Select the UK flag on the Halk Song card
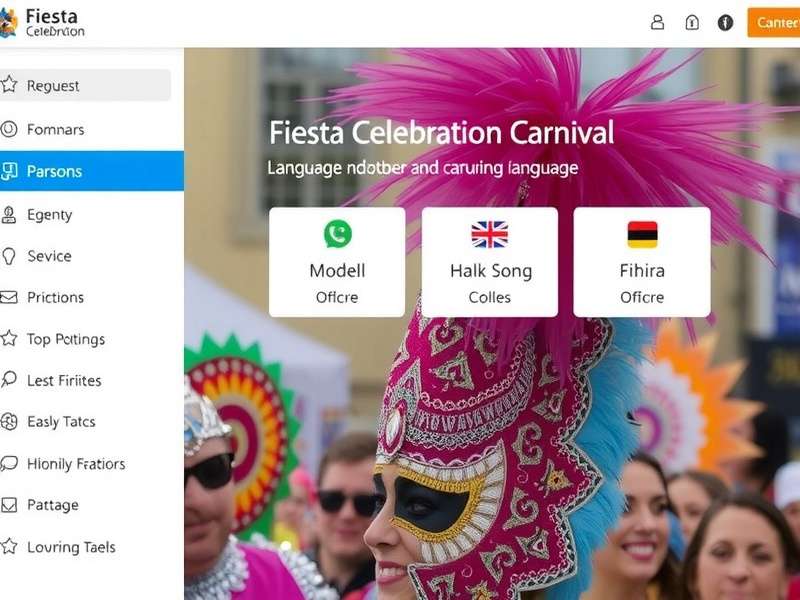 [489, 232]
